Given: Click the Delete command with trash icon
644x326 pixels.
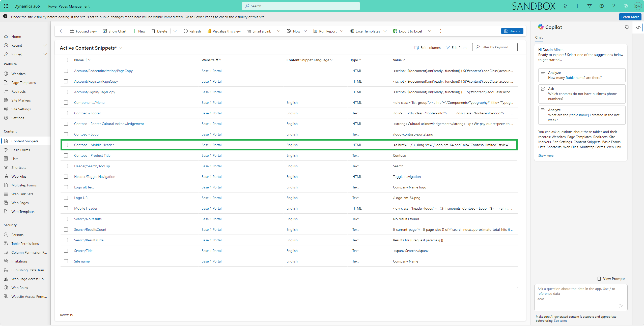Looking at the screenshot, I should (159, 31).
